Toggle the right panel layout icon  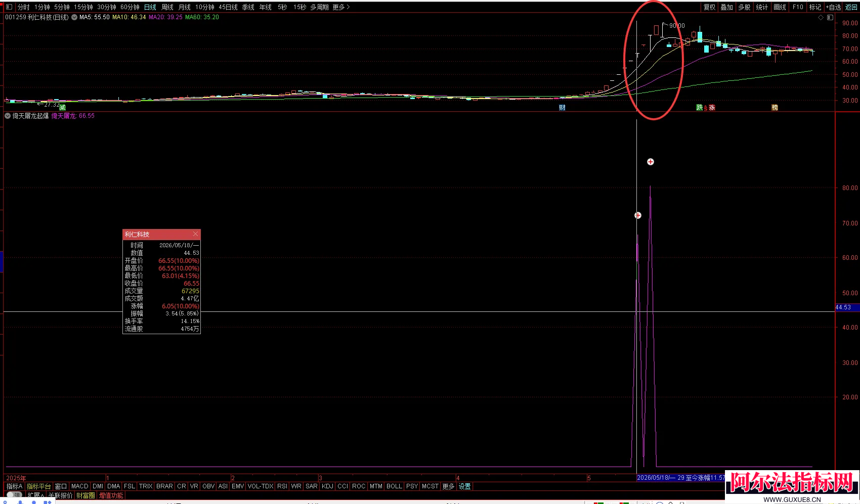click(830, 17)
